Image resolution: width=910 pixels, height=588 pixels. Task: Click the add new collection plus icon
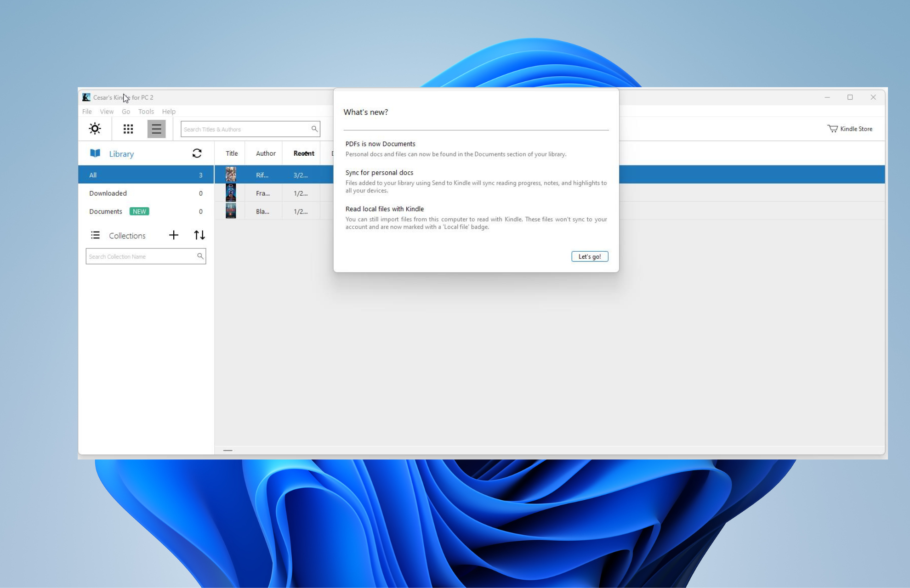point(174,235)
